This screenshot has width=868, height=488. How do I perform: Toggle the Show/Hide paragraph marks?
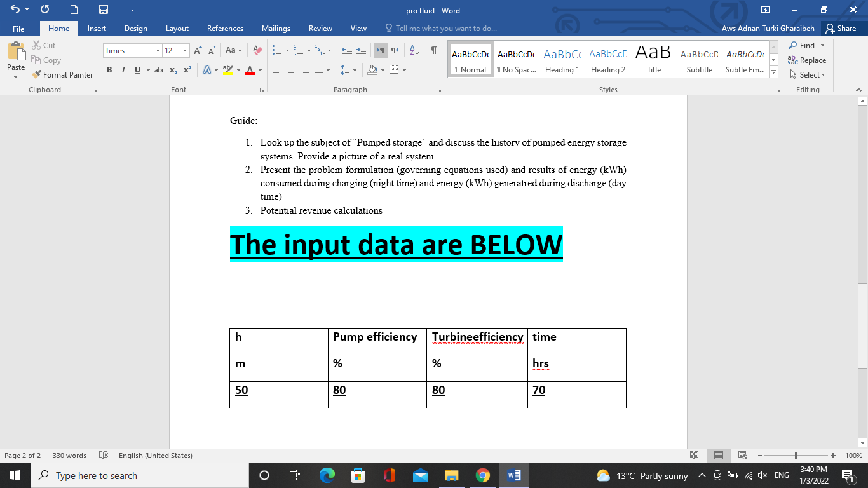[x=434, y=50]
